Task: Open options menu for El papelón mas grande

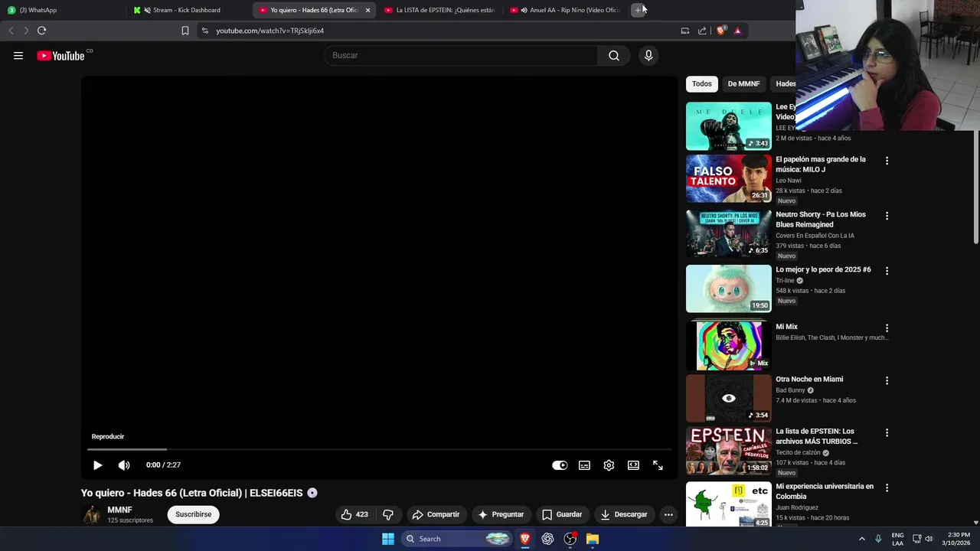Action: coord(887,161)
